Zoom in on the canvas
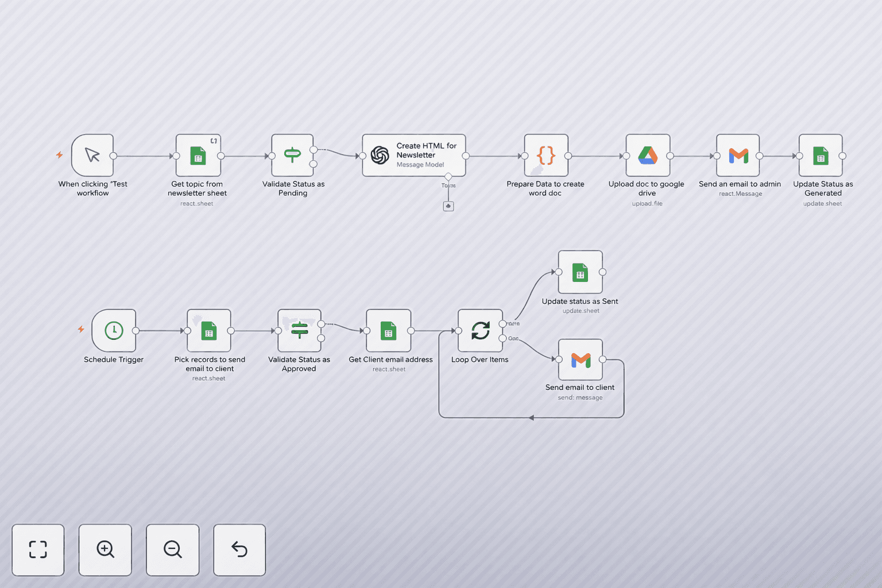This screenshot has height=588, width=882. (x=105, y=550)
